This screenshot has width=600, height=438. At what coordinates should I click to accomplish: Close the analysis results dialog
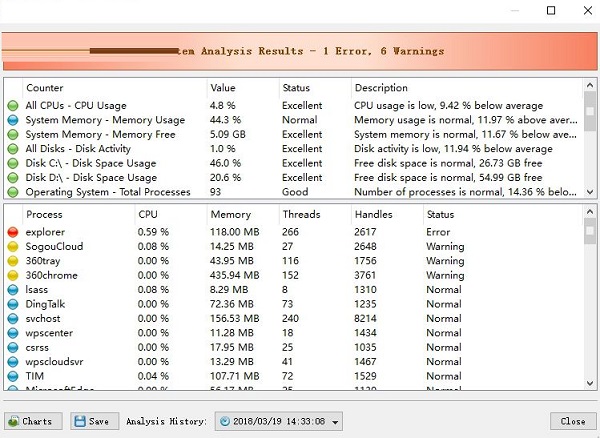click(x=572, y=421)
